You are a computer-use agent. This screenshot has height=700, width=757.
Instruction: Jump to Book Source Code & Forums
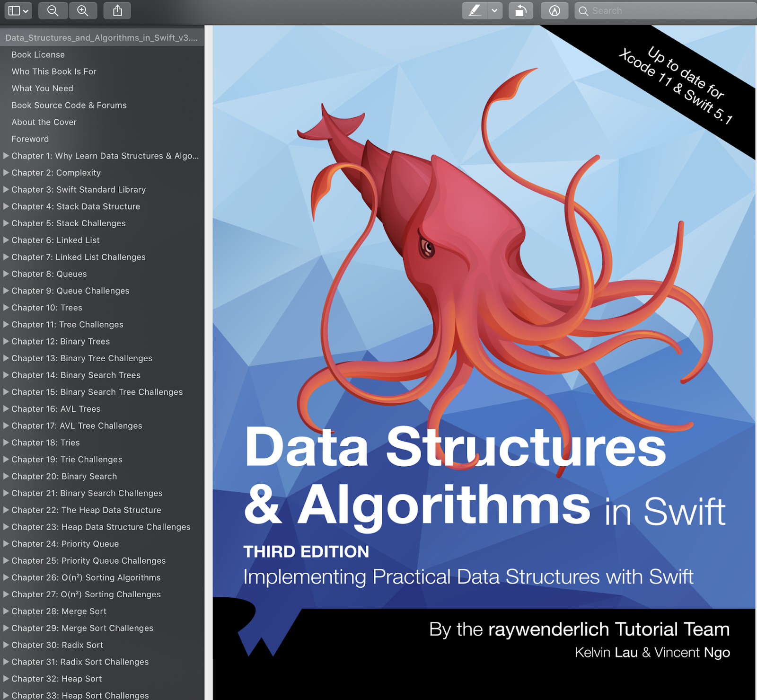tap(69, 105)
